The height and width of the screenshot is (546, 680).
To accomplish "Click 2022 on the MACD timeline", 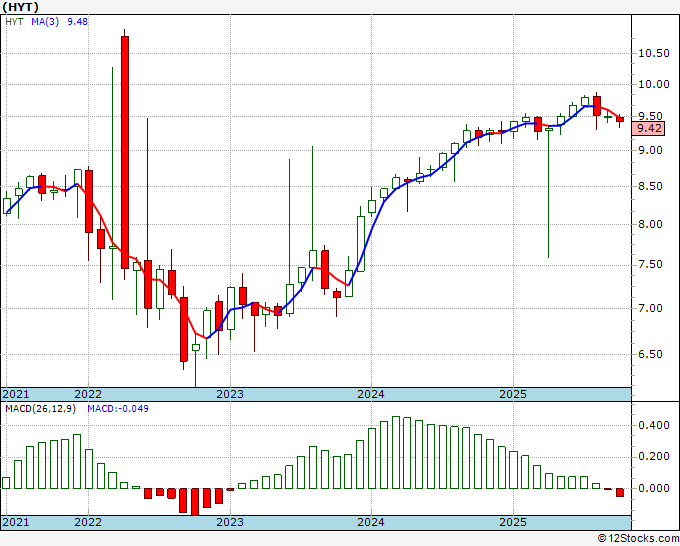I will [x=88, y=522].
